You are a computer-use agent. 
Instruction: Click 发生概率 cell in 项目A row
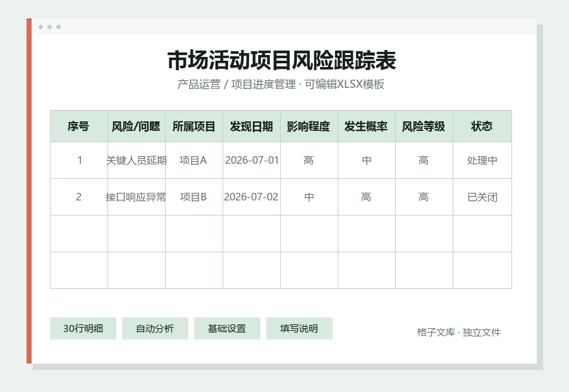tap(367, 161)
